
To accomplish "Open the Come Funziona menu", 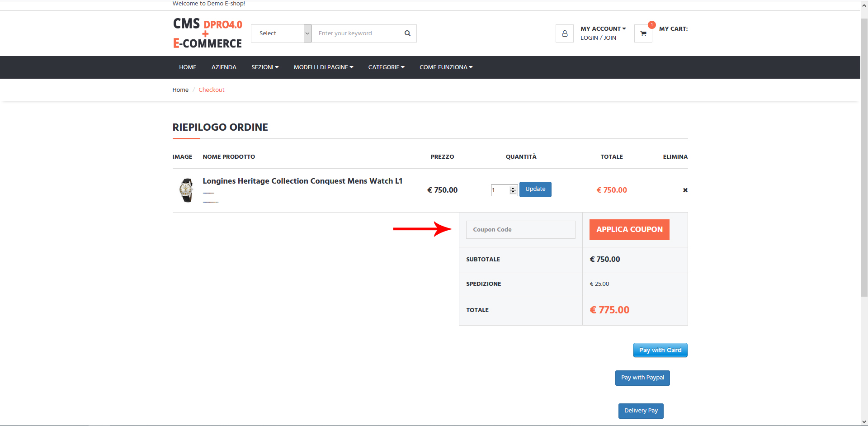I will click(446, 67).
